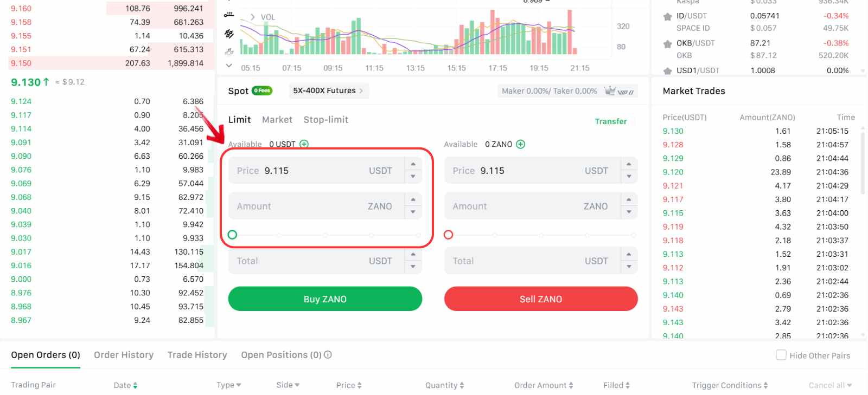This screenshot has height=395, width=868.
Task: Enable the Hide Other Pairs checkbox
Action: point(781,355)
